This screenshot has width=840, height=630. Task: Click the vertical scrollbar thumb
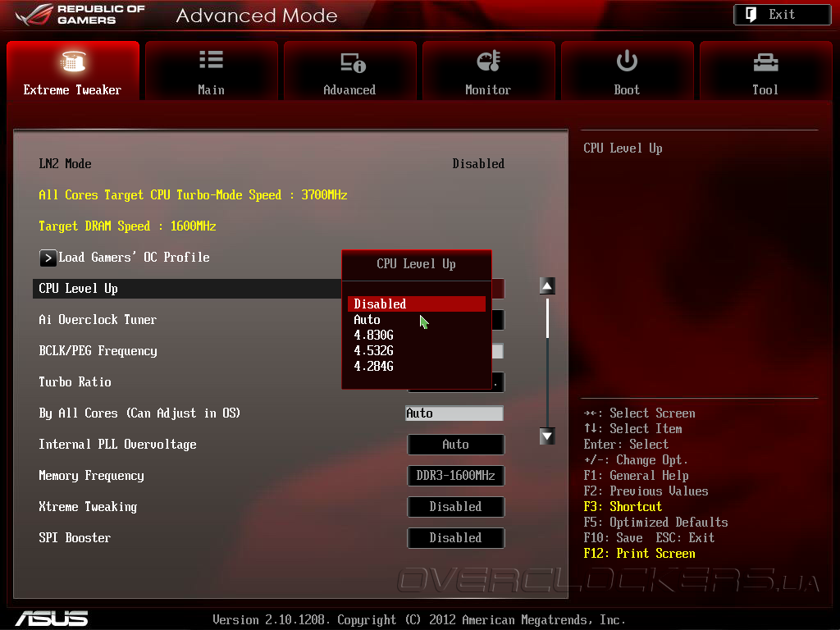(x=547, y=319)
